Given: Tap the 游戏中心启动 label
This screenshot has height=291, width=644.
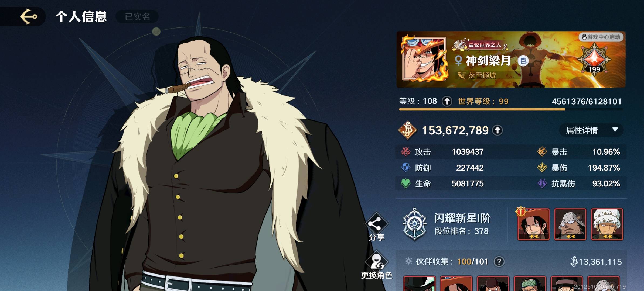Looking at the screenshot, I should tap(601, 37).
